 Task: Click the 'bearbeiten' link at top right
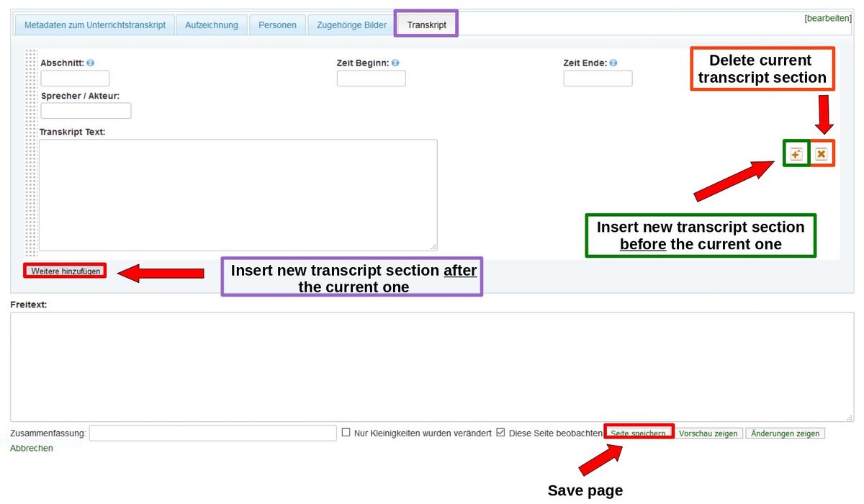pos(828,18)
